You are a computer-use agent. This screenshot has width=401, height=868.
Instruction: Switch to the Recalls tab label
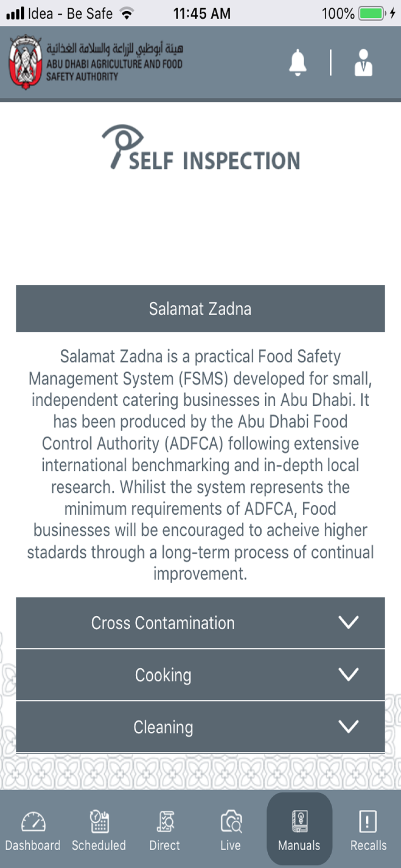pos(368,845)
